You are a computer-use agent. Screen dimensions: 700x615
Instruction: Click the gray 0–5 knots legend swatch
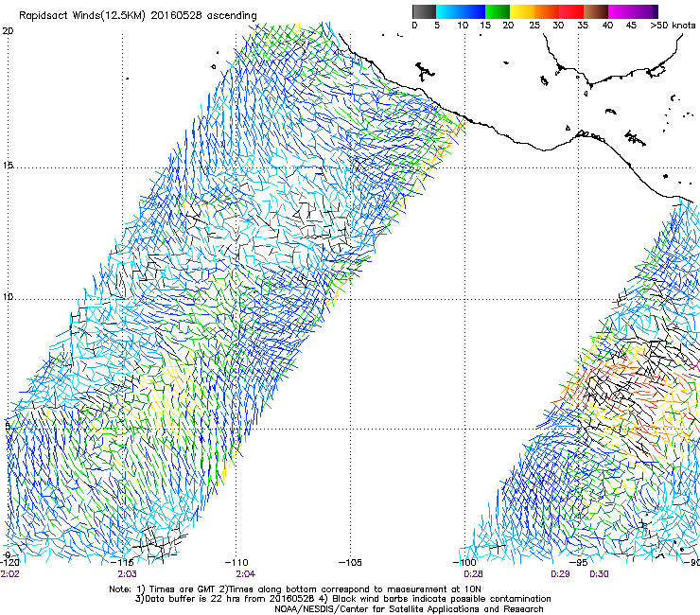pyautogui.click(x=424, y=11)
